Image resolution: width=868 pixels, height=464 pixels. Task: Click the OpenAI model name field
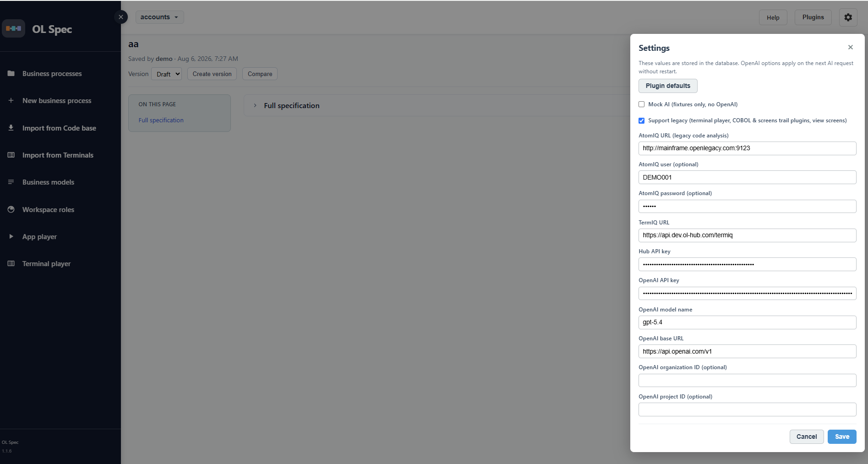747,322
